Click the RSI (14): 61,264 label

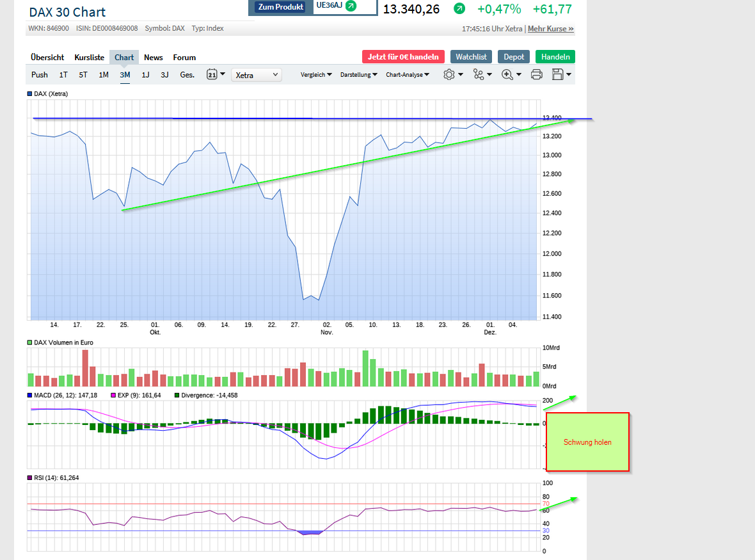click(56, 478)
